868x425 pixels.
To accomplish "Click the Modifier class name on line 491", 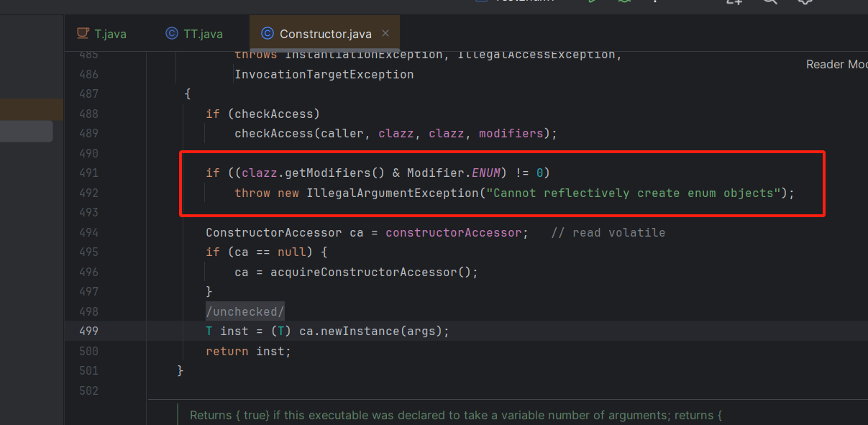I will [436, 173].
